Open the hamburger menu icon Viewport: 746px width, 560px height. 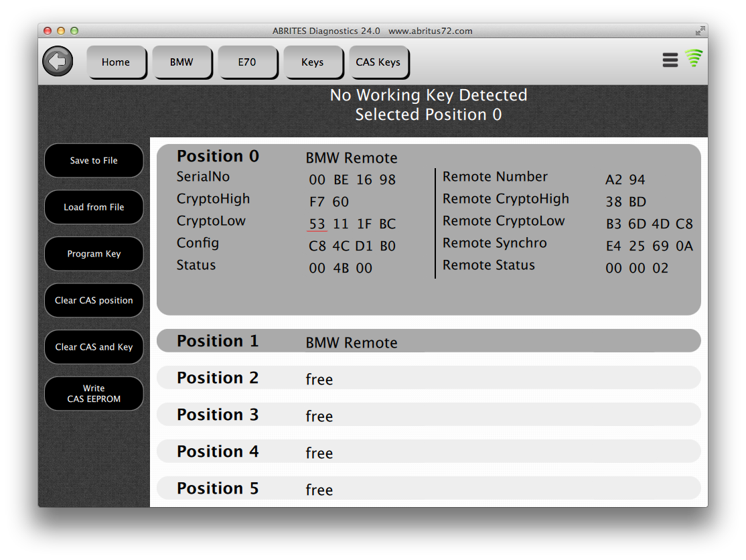pos(670,60)
